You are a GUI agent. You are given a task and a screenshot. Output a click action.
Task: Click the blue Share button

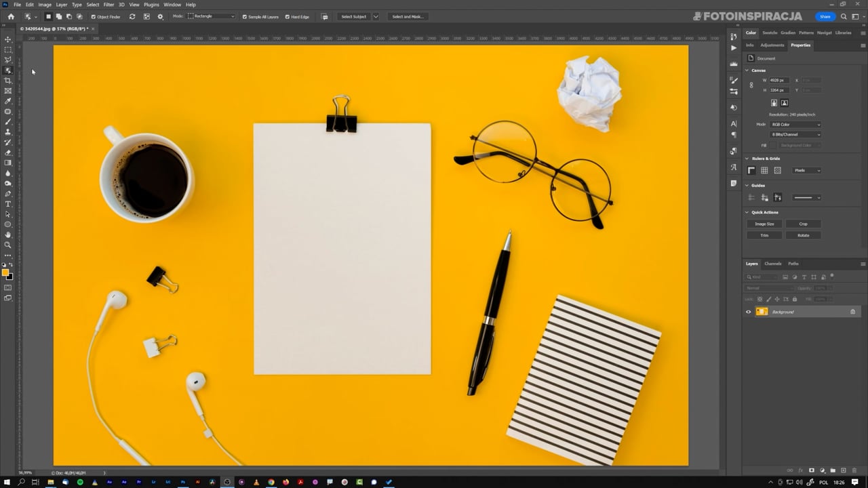825,16
